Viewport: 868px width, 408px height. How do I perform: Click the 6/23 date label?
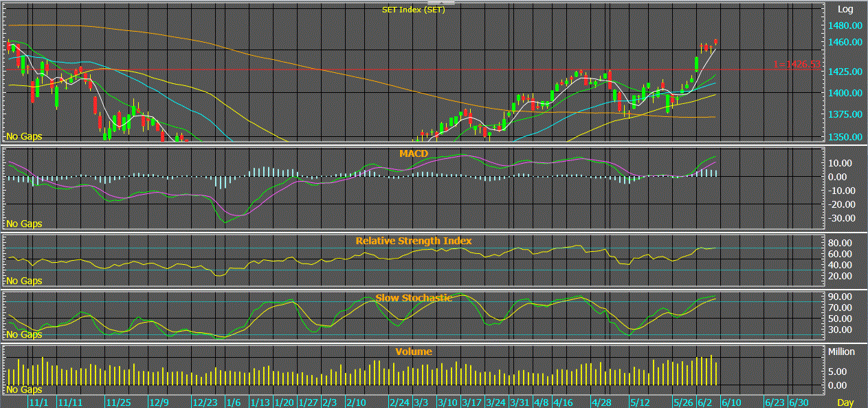point(775,402)
